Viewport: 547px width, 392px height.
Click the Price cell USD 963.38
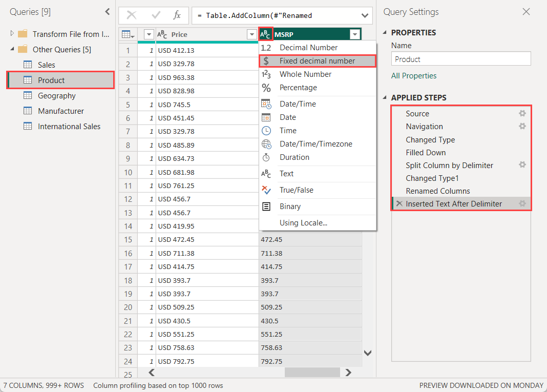(207, 77)
